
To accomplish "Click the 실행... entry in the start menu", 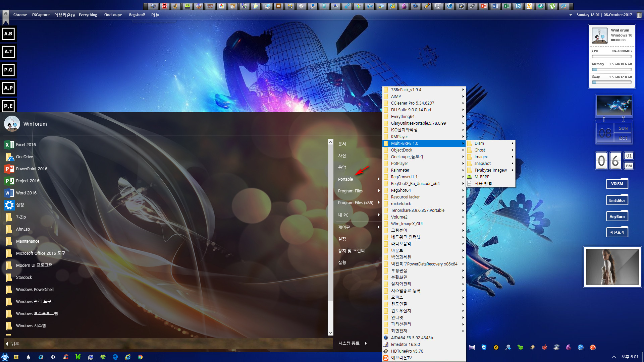I will pyautogui.click(x=343, y=262).
